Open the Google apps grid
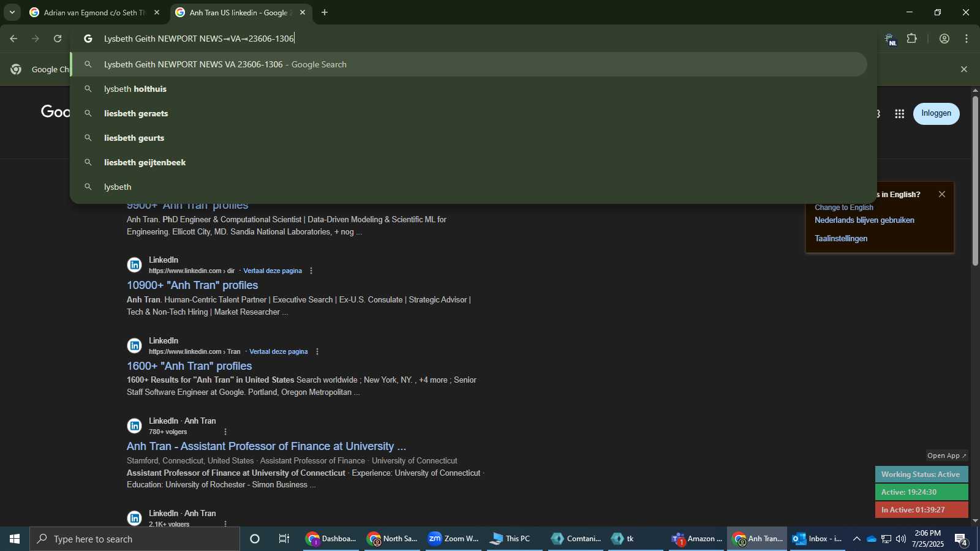This screenshot has height=551, width=980. 900,114
